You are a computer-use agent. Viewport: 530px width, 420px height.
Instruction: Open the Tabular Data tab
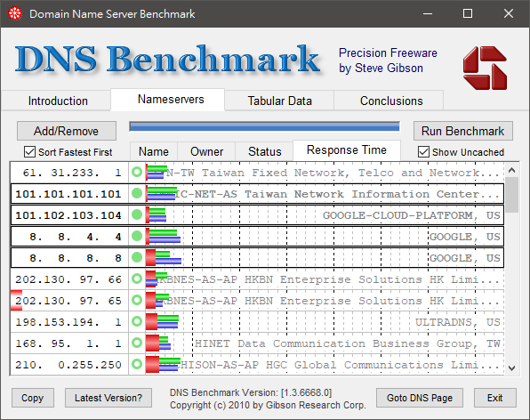coord(279,101)
